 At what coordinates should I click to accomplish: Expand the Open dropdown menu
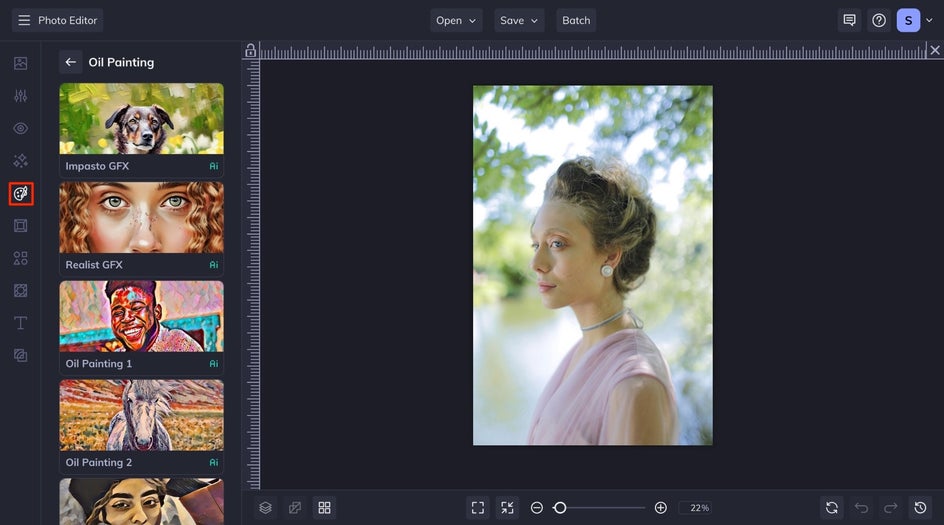[456, 20]
